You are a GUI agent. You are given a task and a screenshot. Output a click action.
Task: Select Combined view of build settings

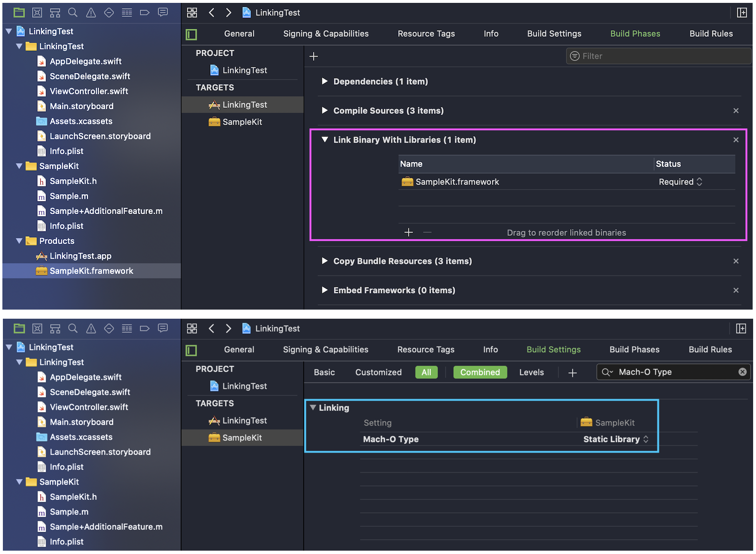pos(480,372)
